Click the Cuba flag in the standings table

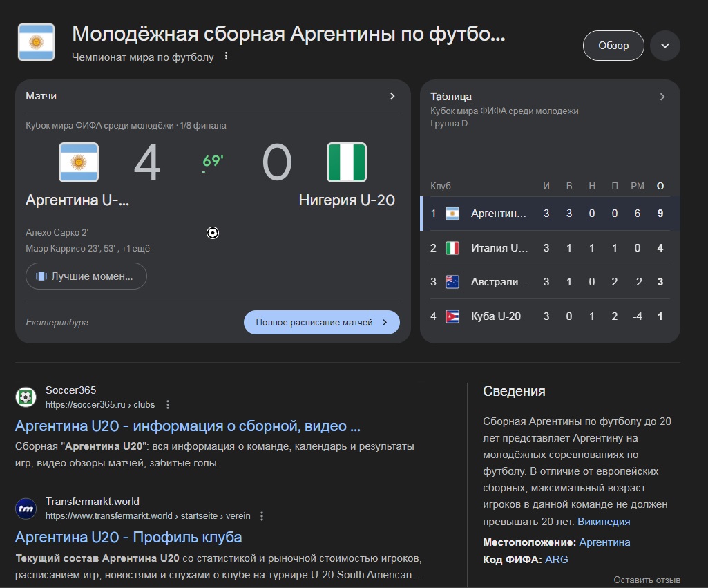(x=452, y=316)
